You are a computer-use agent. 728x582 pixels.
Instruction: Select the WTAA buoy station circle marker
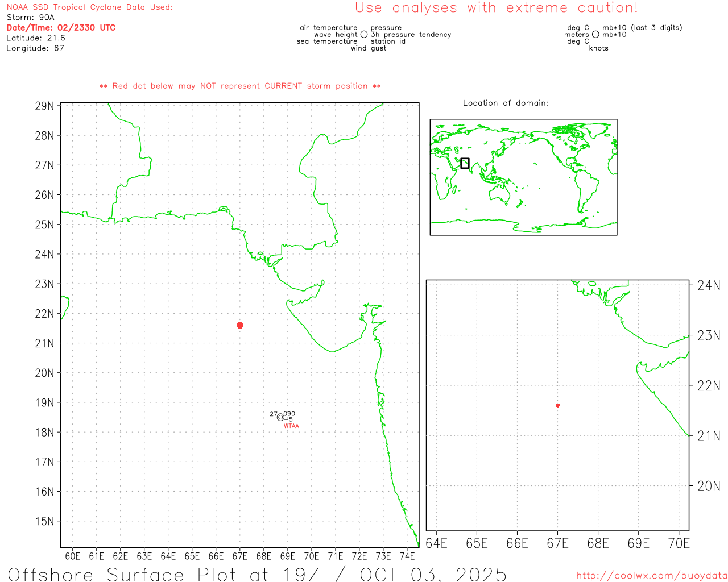point(280,417)
